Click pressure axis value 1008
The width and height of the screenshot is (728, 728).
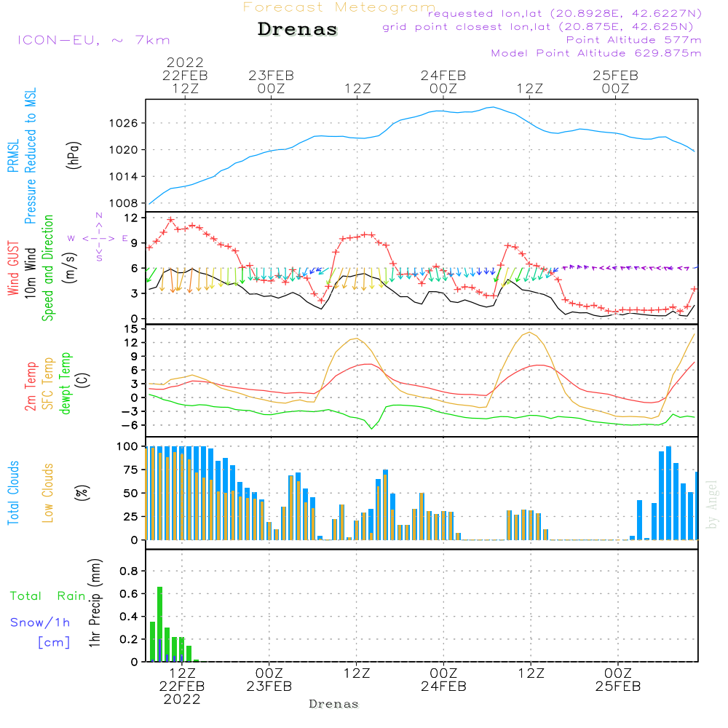coord(124,203)
